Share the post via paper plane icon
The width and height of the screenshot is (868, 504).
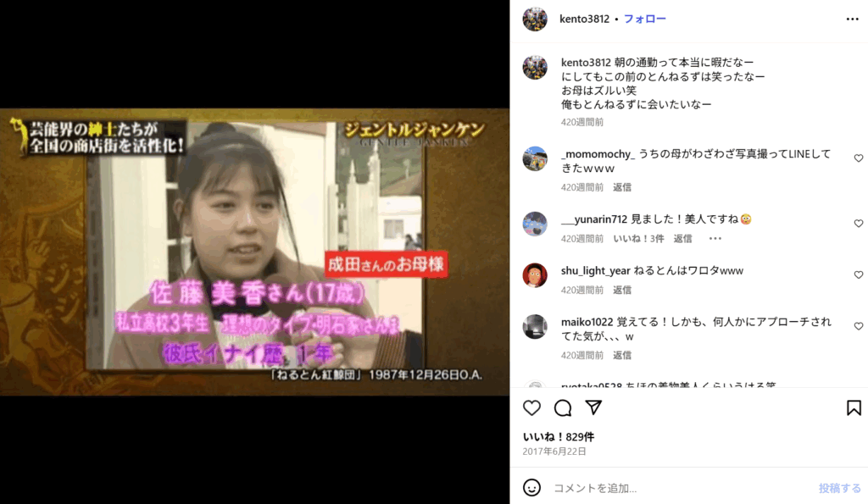point(593,407)
